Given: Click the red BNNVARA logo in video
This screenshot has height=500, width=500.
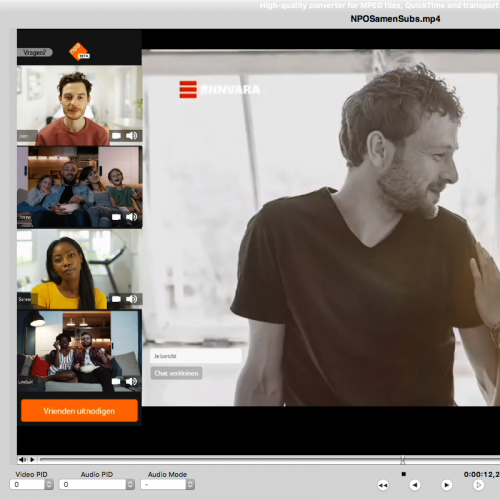Looking at the screenshot, I should click(220, 90).
